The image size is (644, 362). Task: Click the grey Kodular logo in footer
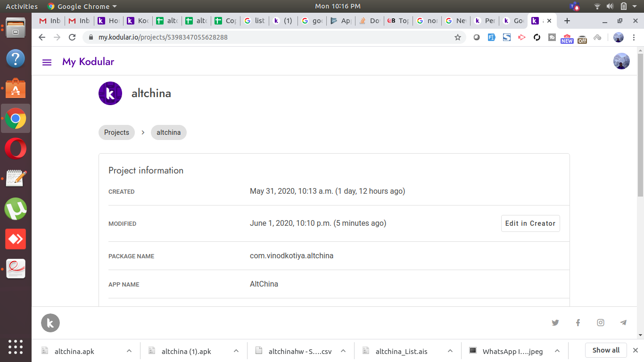click(x=50, y=323)
